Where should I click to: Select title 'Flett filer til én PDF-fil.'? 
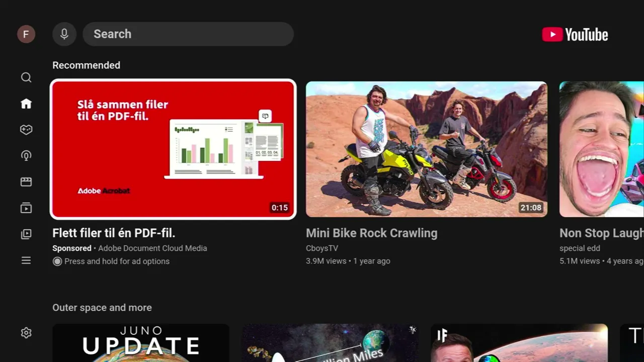[114, 233]
